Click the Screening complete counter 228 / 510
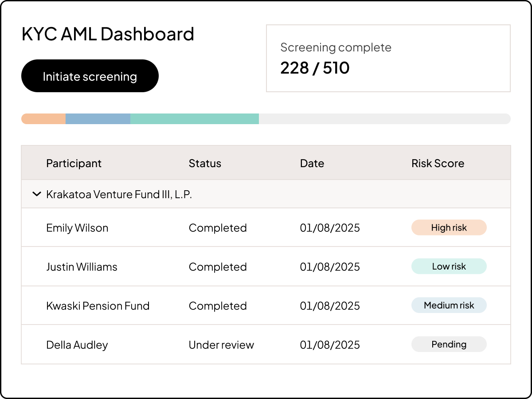532x399 pixels. (x=315, y=67)
